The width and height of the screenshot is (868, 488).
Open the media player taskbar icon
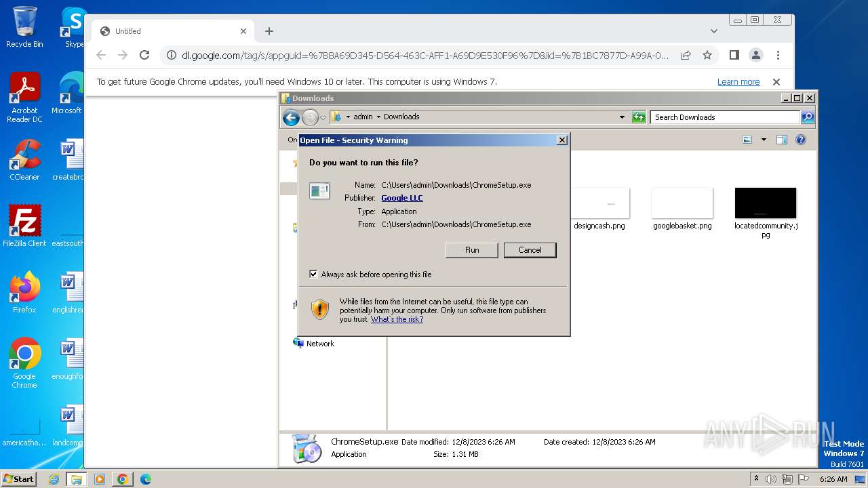click(x=100, y=479)
